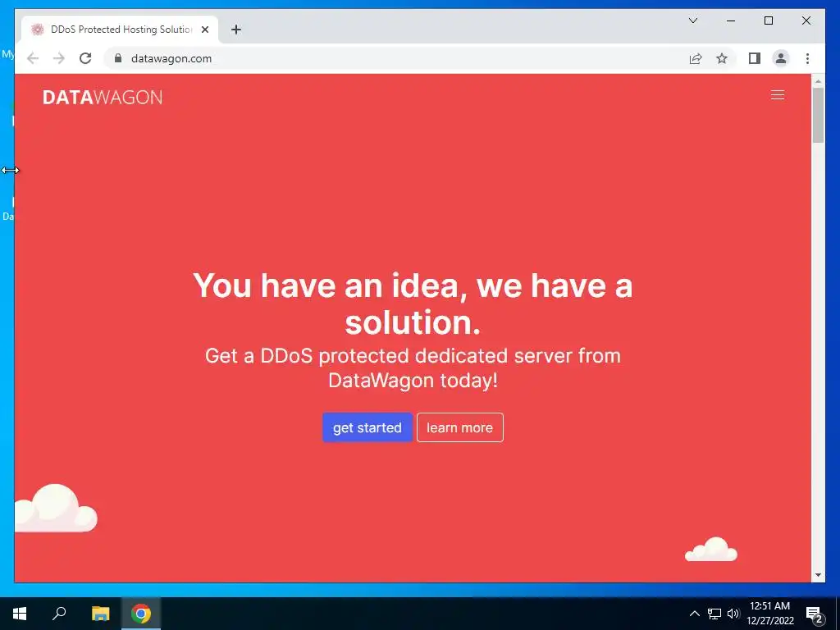Maximize the Chrome window

(x=768, y=21)
